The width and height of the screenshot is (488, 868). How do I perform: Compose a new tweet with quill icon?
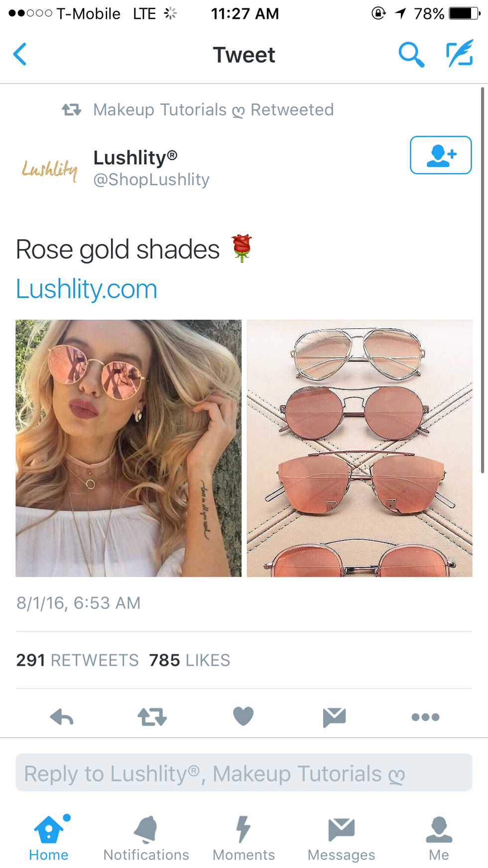pyautogui.click(x=459, y=54)
